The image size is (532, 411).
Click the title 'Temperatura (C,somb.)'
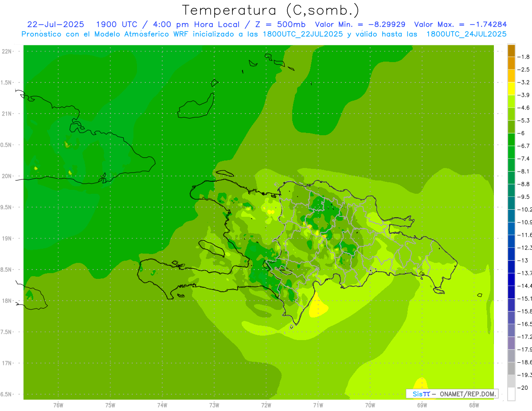[x=270, y=10]
